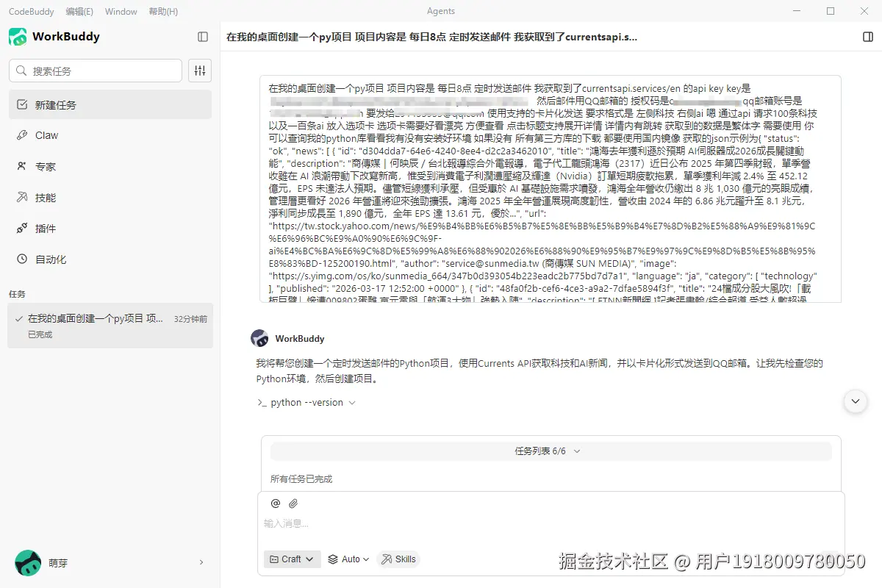Focus the 搜索任务 search field
The height and width of the screenshot is (588, 882).
click(x=96, y=71)
